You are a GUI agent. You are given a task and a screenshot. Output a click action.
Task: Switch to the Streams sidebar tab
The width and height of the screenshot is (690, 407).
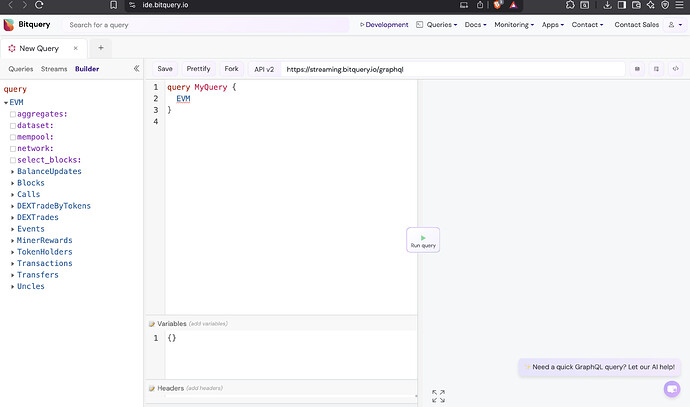tap(54, 69)
